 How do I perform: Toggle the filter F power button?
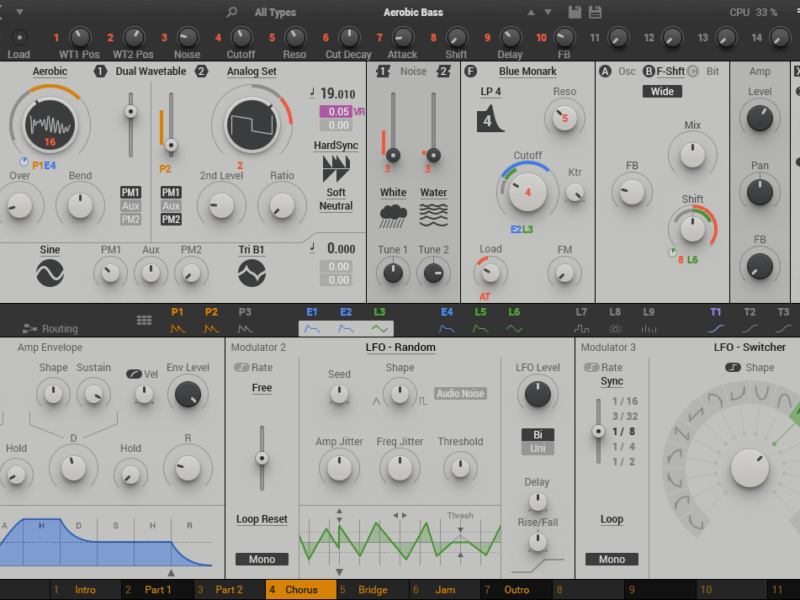point(470,72)
